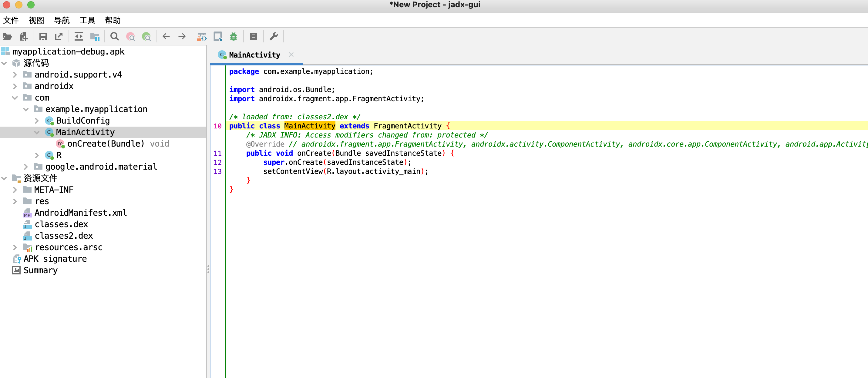Toggle flatten packages folder icon
Viewport: 868px width, 378px height.
pyautogui.click(x=95, y=37)
